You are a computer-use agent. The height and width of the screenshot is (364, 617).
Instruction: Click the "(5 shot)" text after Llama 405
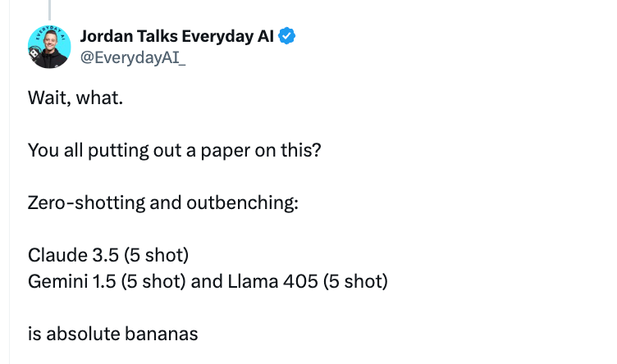[x=358, y=282]
